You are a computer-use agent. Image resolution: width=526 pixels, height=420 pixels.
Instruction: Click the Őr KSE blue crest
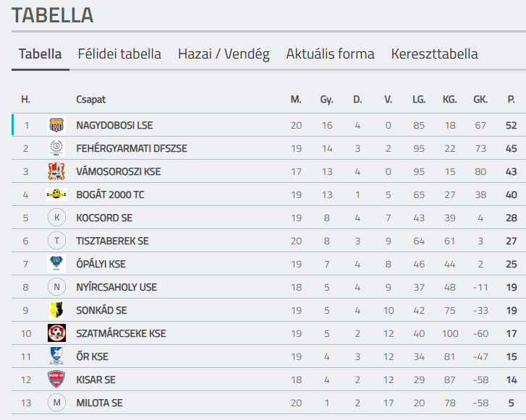(56, 356)
